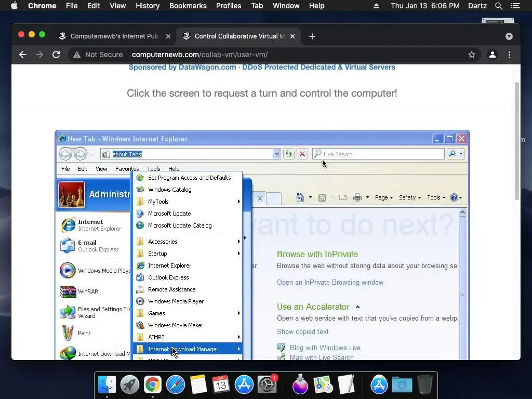
Task: Open the search provider dropdown arrow
Action: 461,154
